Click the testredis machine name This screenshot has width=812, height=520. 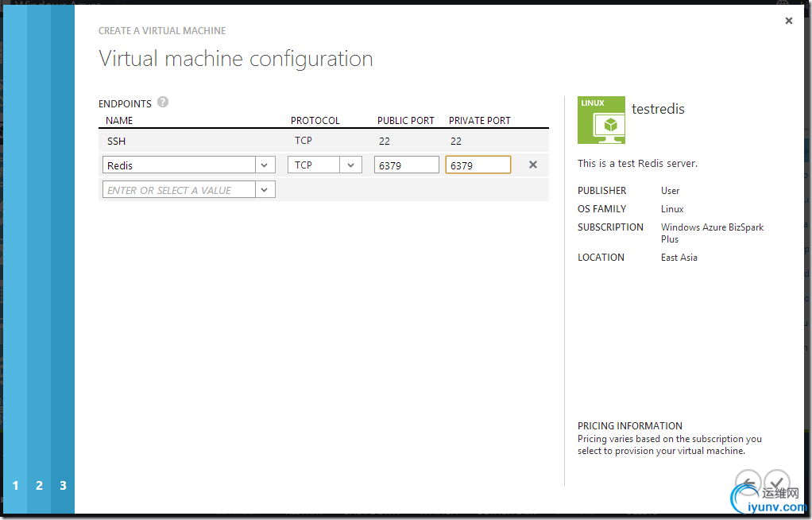658,109
